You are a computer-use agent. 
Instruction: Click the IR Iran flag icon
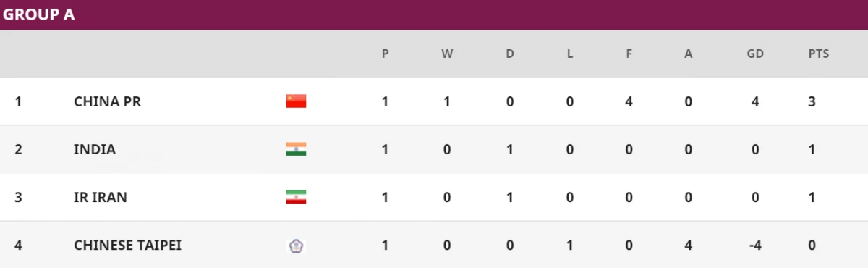pyautogui.click(x=296, y=197)
